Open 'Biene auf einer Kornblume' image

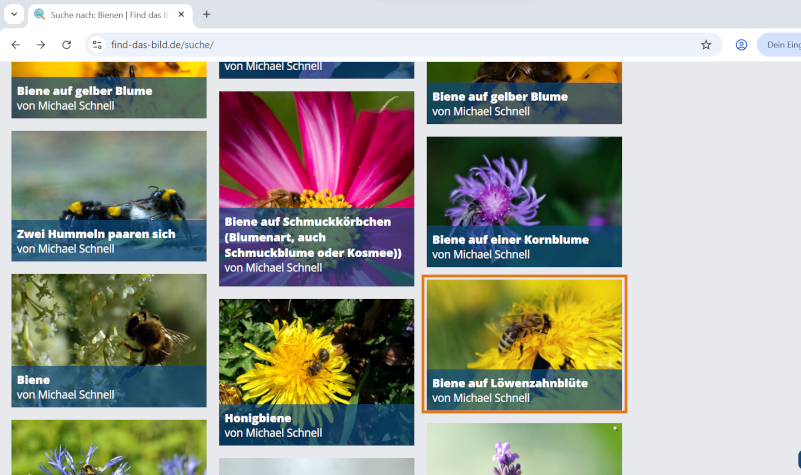[x=524, y=200]
